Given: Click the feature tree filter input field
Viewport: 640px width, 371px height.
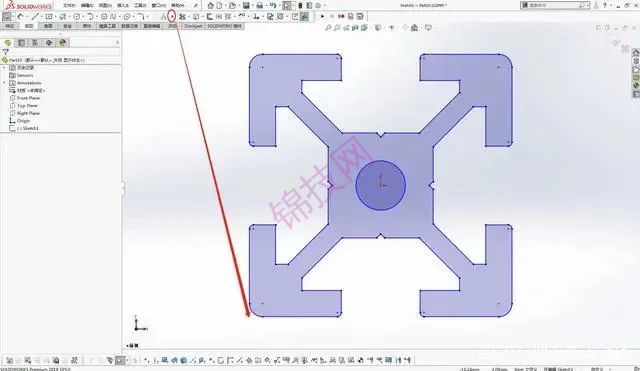Looking at the screenshot, I should coord(64,52).
